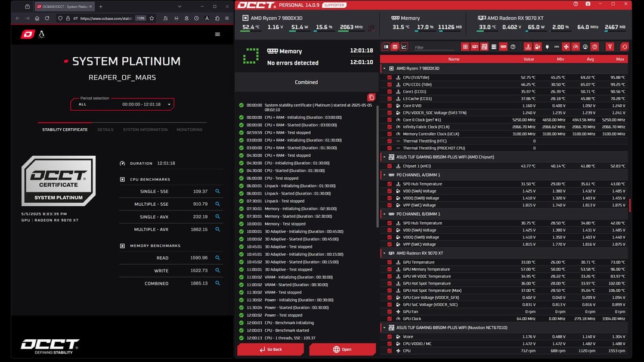Image resolution: width=644 pixels, height=362 pixels.
Task: Sort sensors by the Value column header
Action: pos(528,59)
